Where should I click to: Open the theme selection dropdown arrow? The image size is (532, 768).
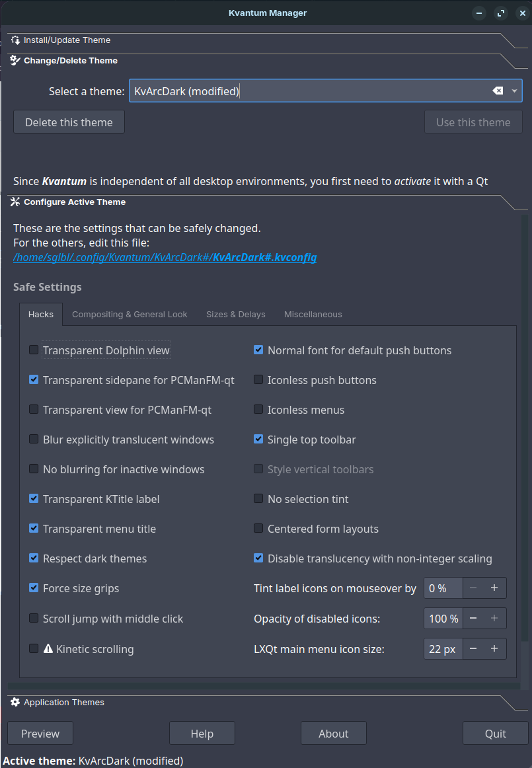pyautogui.click(x=514, y=91)
